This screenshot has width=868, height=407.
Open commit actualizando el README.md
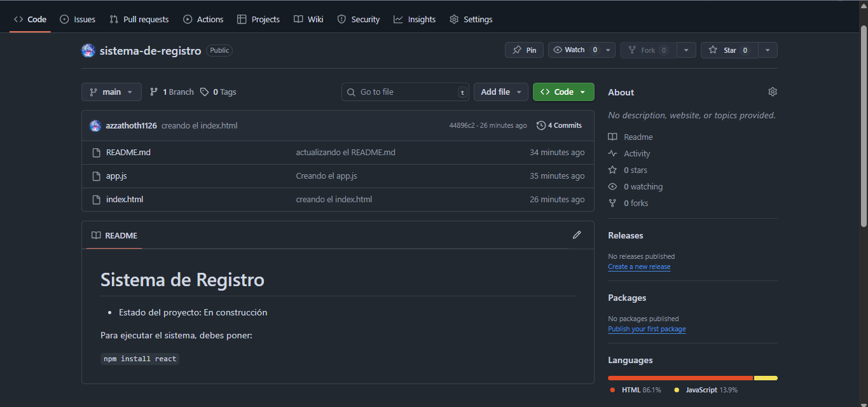point(345,153)
